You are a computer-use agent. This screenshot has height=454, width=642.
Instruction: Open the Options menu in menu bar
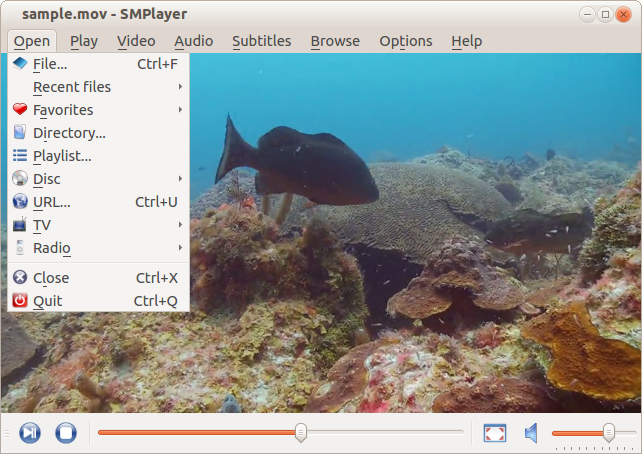405,41
